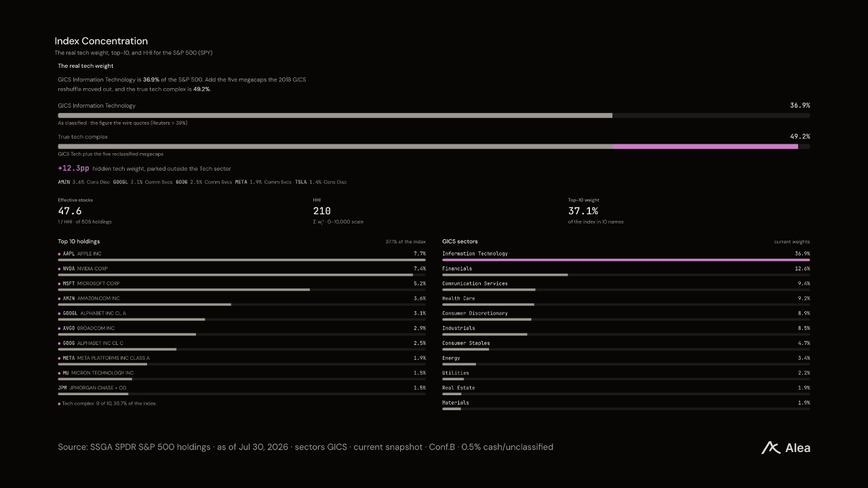Click the NVDA weight "7.4%"

click(420, 268)
